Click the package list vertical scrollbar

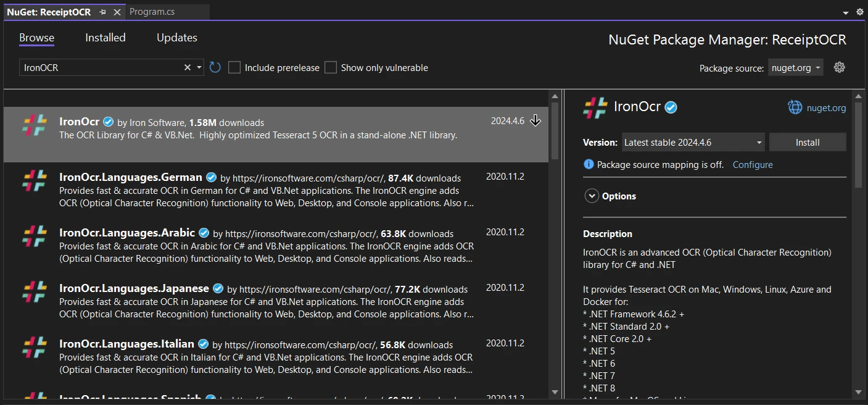click(x=554, y=130)
